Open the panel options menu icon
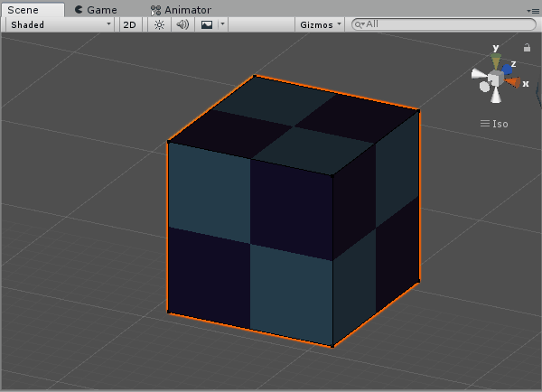This screenshot has width=542, height=392. pos(533,11)
